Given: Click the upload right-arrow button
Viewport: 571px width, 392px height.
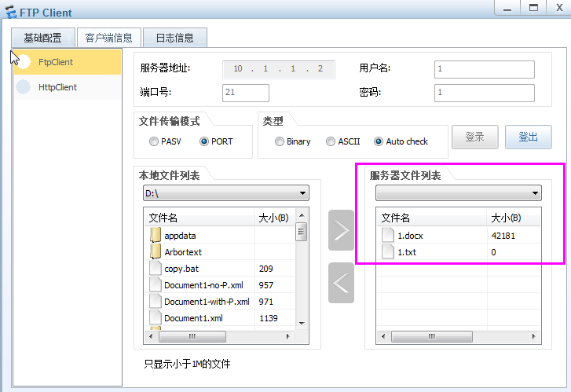Looking at the screenshot, I should click(341, 230).
